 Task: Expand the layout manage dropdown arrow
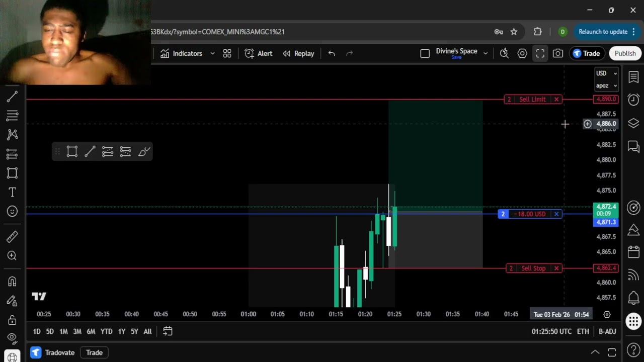coord(486,53)
